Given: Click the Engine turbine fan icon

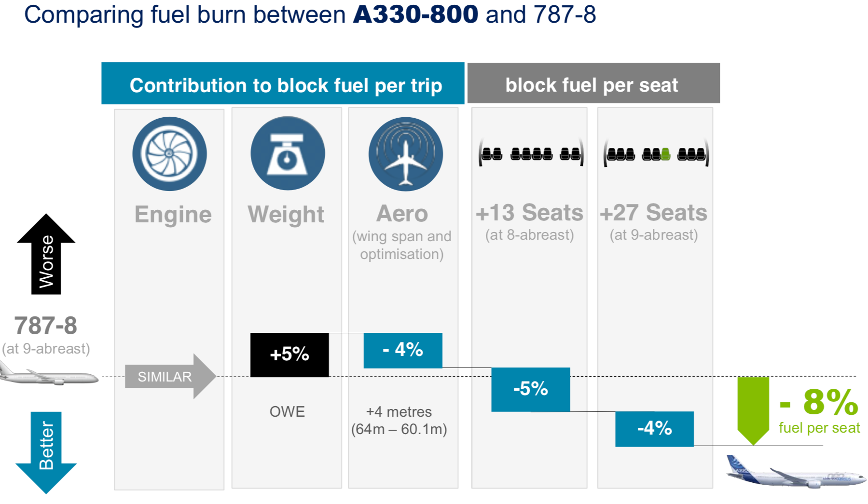Looking at the screenshot, I should [169, 154].
